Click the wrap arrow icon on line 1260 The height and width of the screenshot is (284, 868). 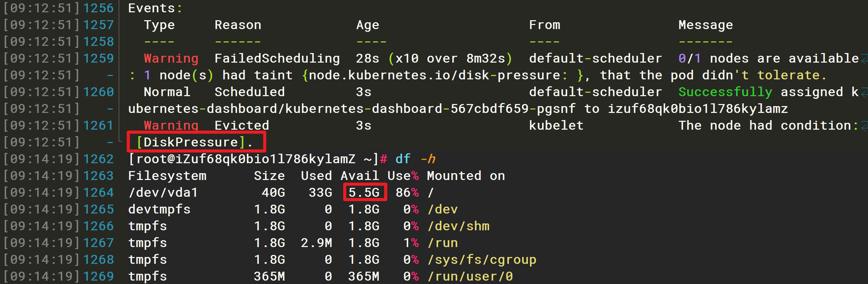coord(865,92)
